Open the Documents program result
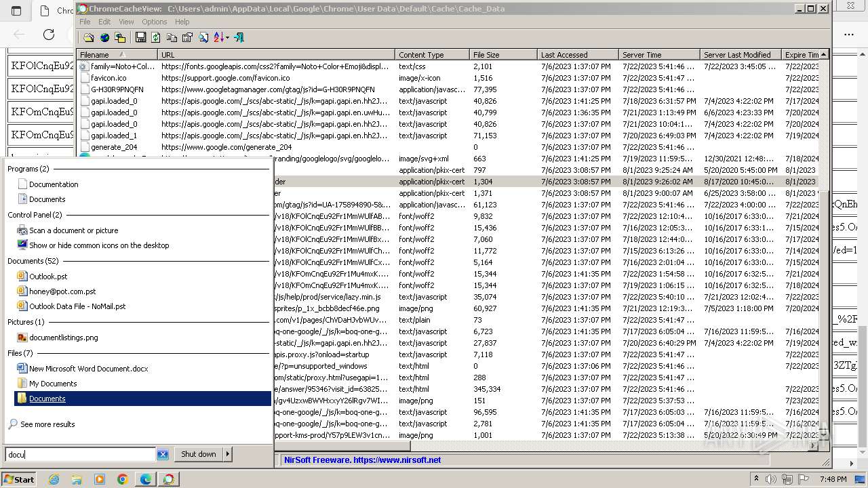This screenshot has height=488, width=868. (x=47, y=199)
